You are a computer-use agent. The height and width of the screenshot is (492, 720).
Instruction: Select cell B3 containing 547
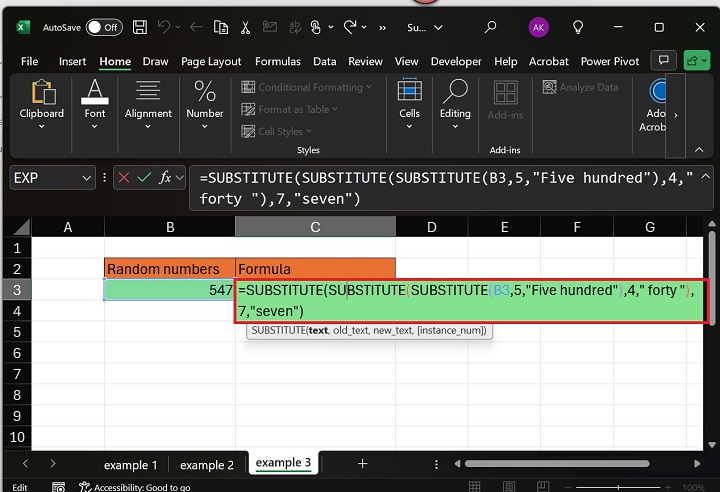pos(170,290)
